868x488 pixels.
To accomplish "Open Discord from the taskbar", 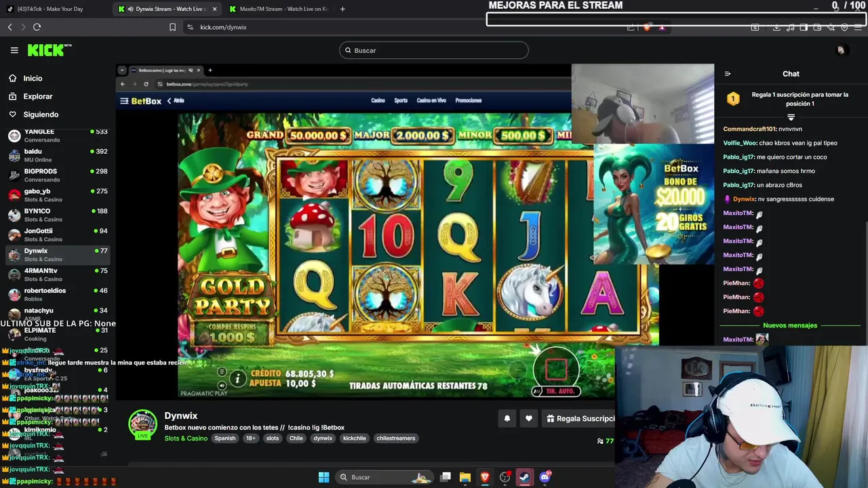I will pyautogui.click(x=545, y=477).
